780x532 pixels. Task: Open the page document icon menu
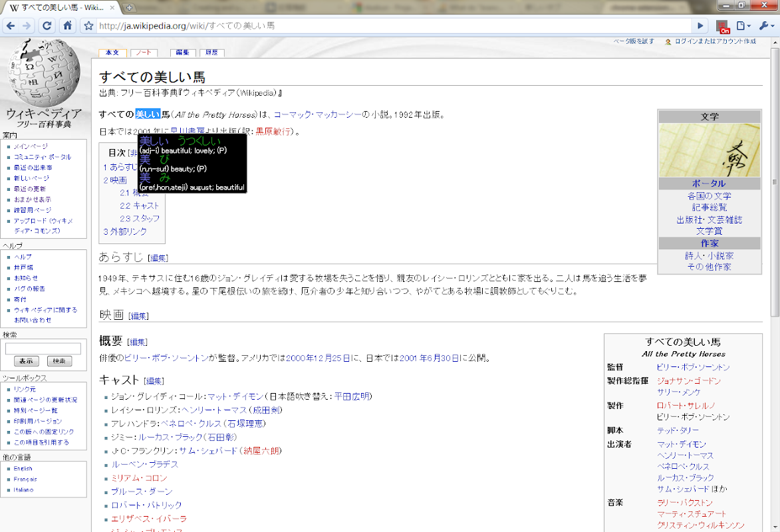coord(741,27)
